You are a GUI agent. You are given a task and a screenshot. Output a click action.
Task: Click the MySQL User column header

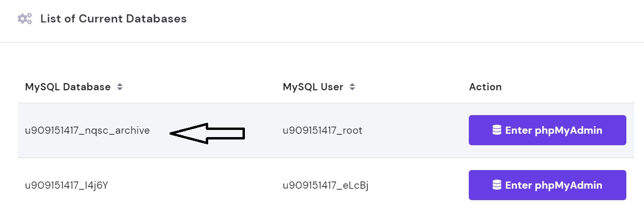coord(313,87)
